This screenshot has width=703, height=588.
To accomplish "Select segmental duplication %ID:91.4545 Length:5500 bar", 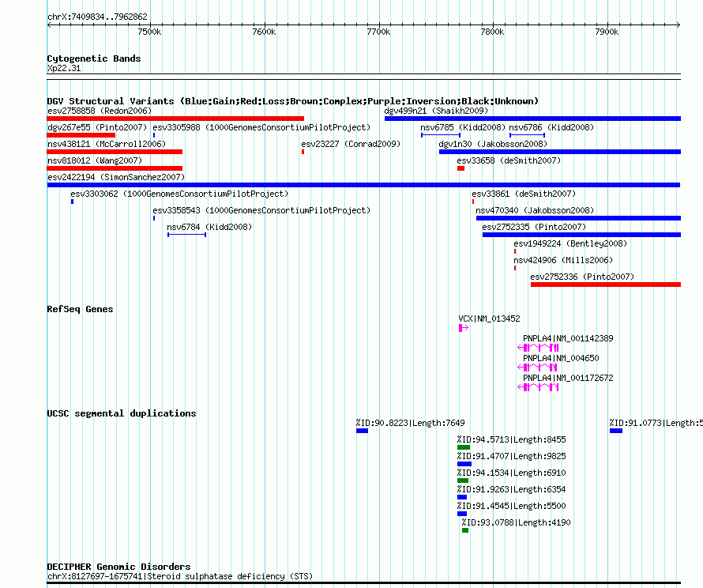I will (x=462, y=514).
